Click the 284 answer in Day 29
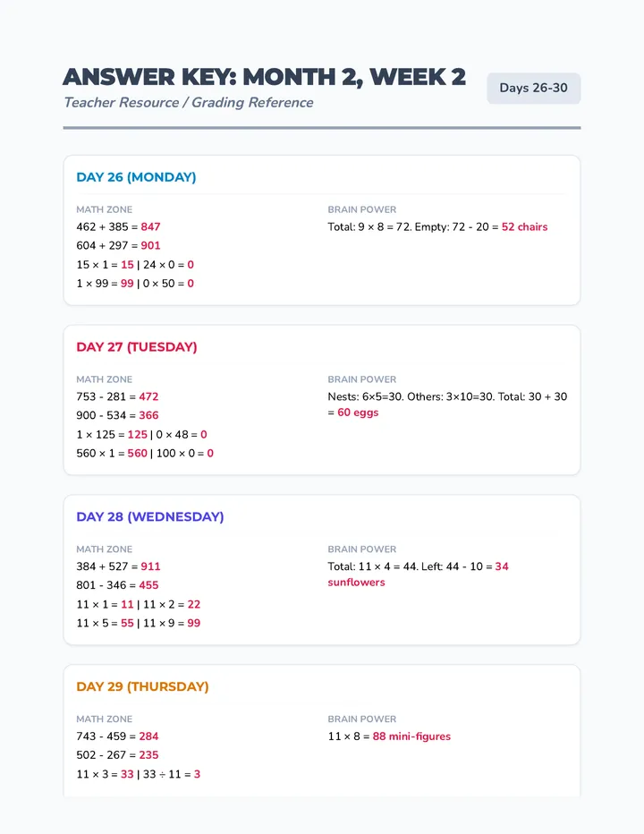The height and width of the screenshot is (834, 644). pyautogui.click(x=148, y=736)
